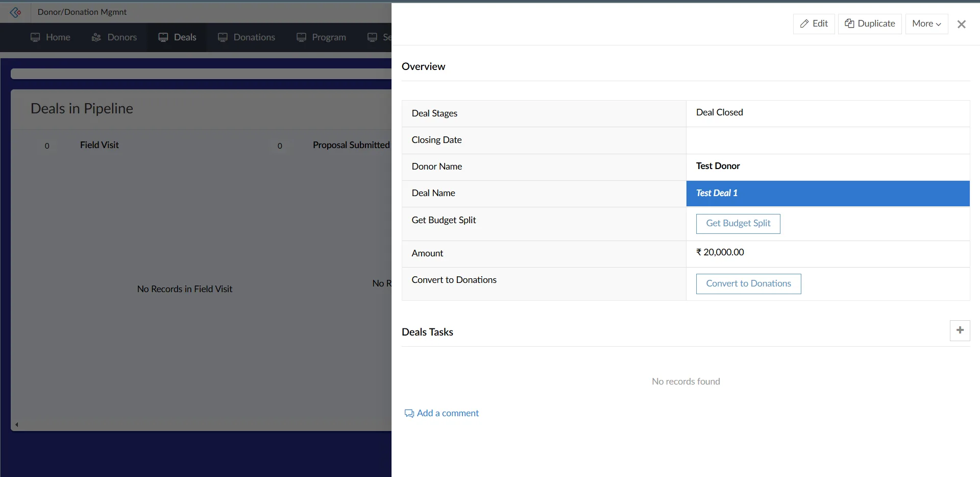Click the ₹ 20,000.00 amount value

coord(720,252)
